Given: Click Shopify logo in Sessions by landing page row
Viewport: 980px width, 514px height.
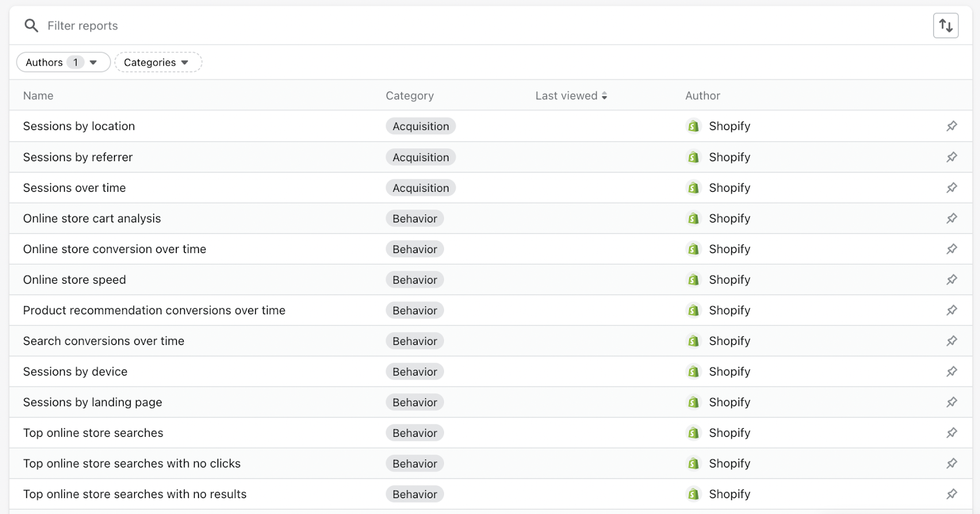Looking at the screenshot, I should click(693, 402).
